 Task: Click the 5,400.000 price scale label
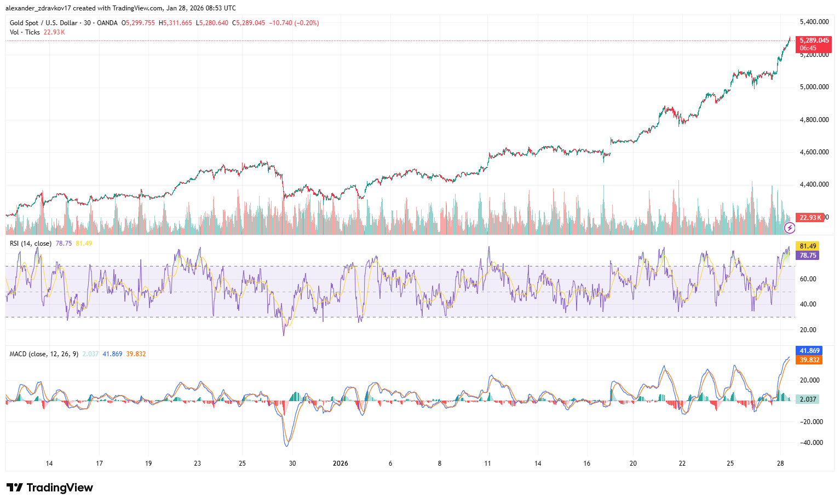[x=814, y=22]
